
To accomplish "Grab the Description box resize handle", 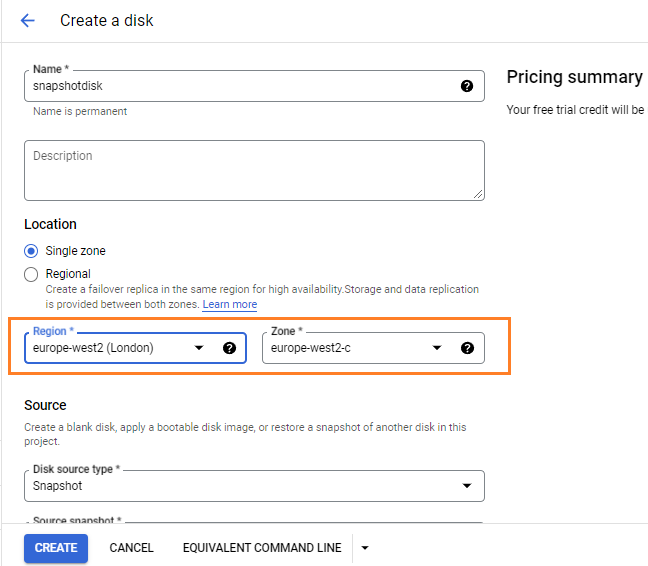I will click(478, 193).
